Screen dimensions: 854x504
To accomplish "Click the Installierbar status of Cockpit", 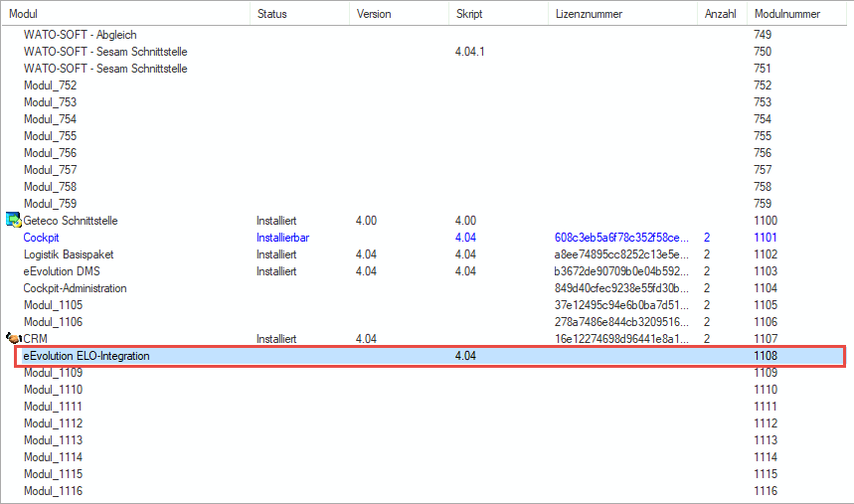I will click(x=282, y=237).
